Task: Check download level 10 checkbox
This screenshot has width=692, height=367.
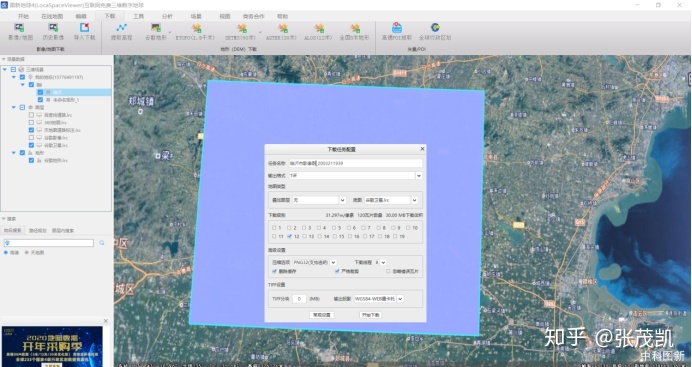Action: pyautogui.click(x=408, y=228)
